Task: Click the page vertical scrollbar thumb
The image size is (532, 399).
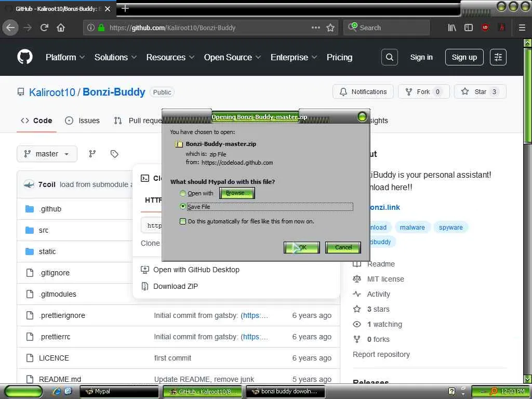Action: click(x=527, y=96)
